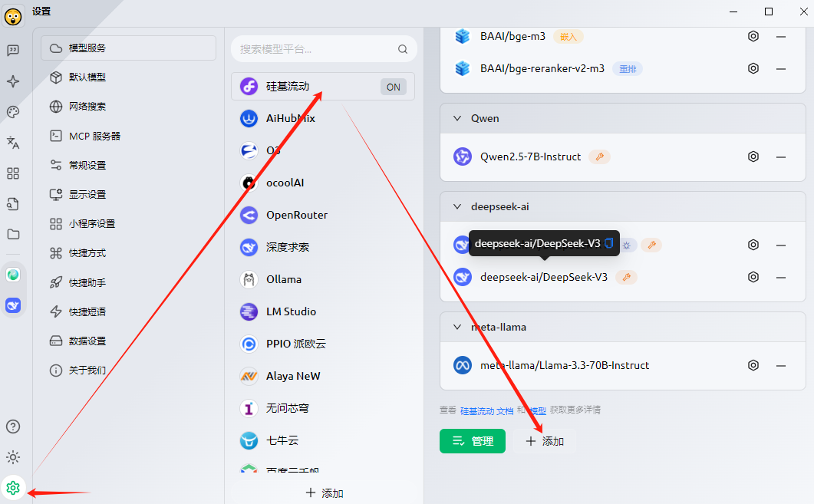Viewport: 814px width, 504px height.
Task: Open the pinned green globe mini app
Action: (13, 275)
